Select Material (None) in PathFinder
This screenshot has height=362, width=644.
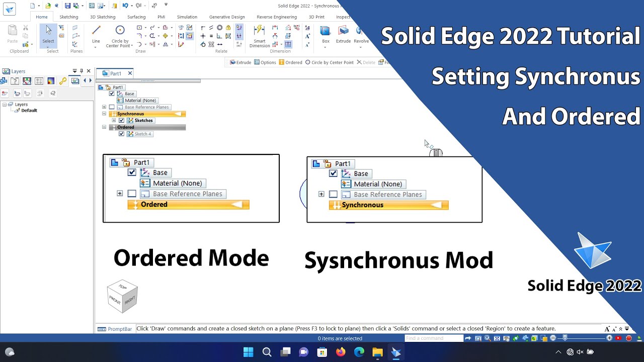(x=136, y=101)
